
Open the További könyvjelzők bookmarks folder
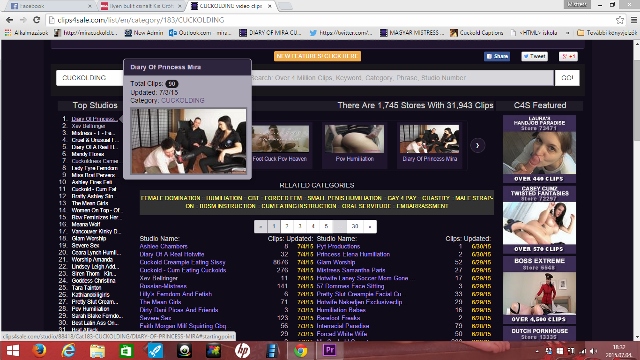coord(607,33)
